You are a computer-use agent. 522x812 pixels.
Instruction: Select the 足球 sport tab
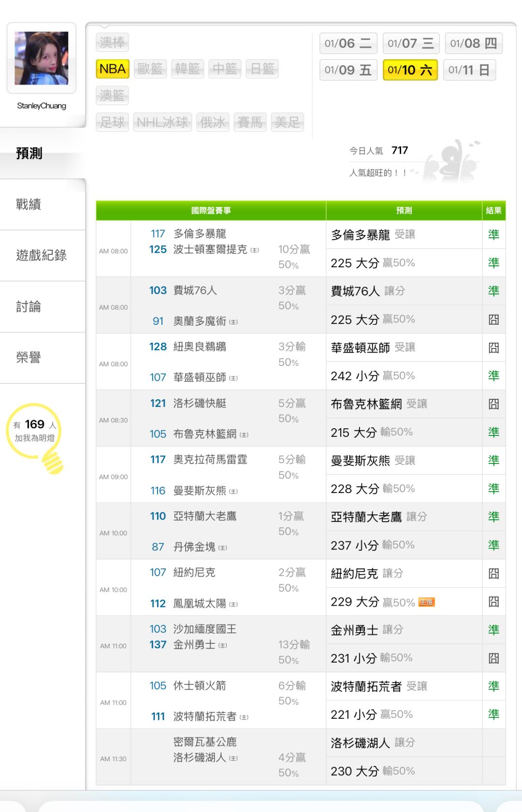pos(113,122)
